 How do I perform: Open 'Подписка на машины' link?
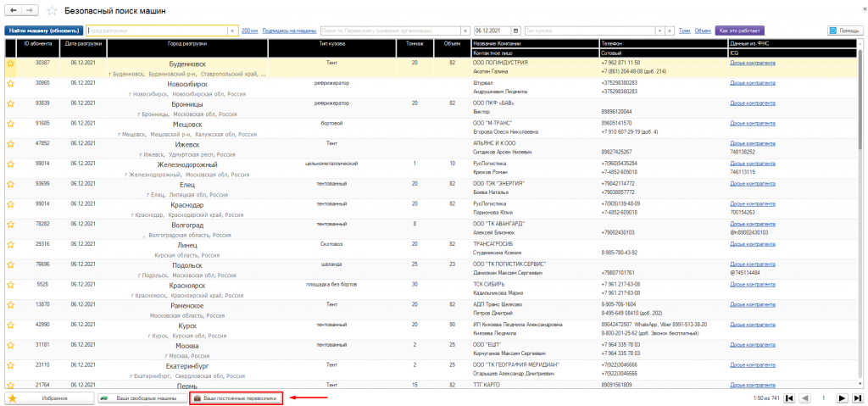point(290,31)
